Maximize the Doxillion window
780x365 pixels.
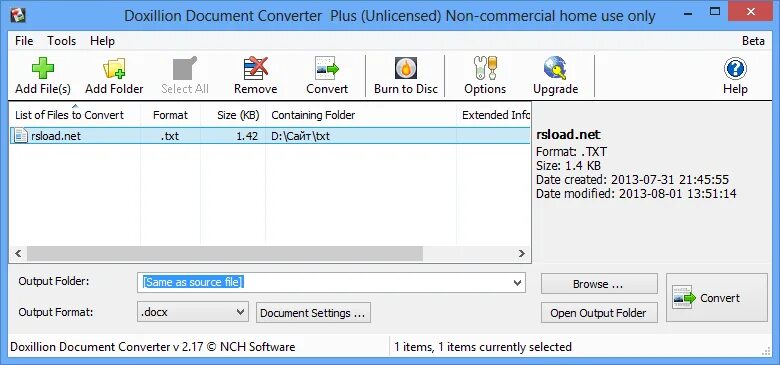tap(715, 10)
